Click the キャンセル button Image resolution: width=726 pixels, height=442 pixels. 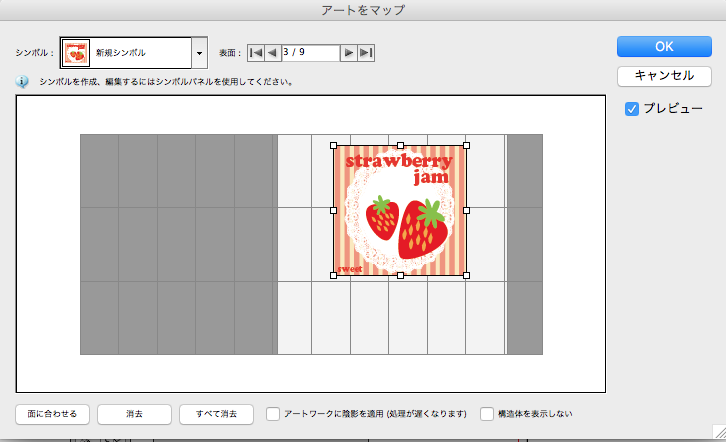(664, 76)
